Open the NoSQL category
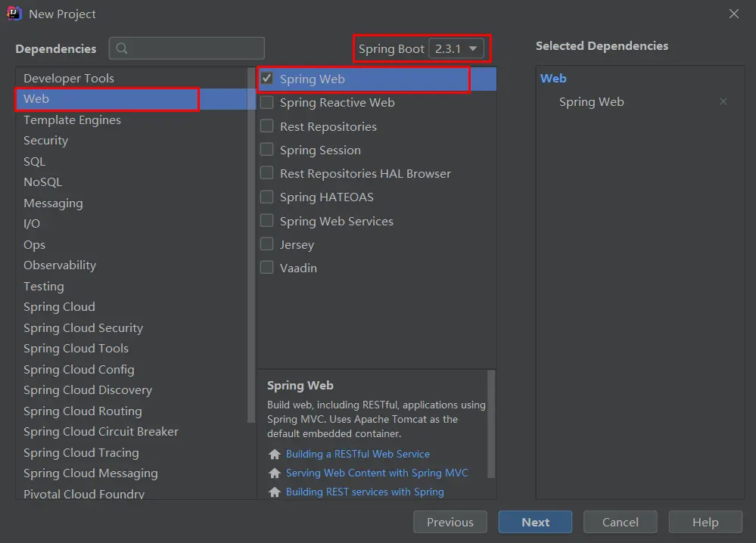This screenshot has width=756, height=543. click(x=132, y=182)
